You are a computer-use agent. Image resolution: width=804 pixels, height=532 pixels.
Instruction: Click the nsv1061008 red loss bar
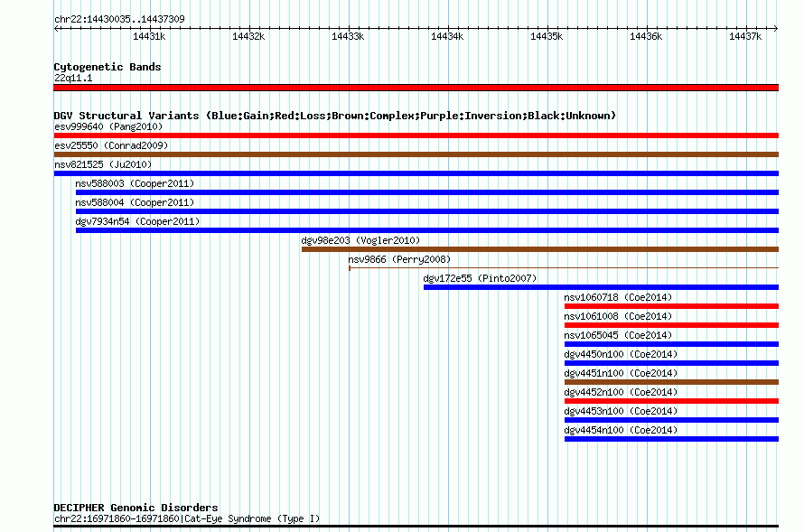671,325
